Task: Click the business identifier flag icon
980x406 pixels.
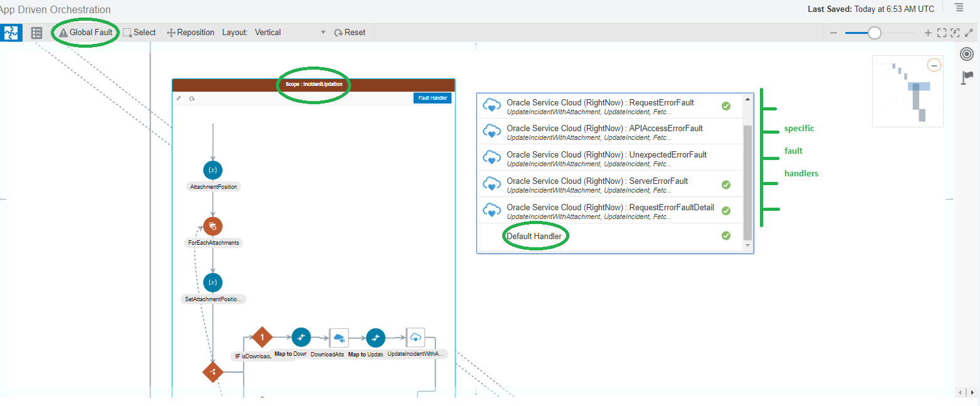Action: [x=966, y=78]
